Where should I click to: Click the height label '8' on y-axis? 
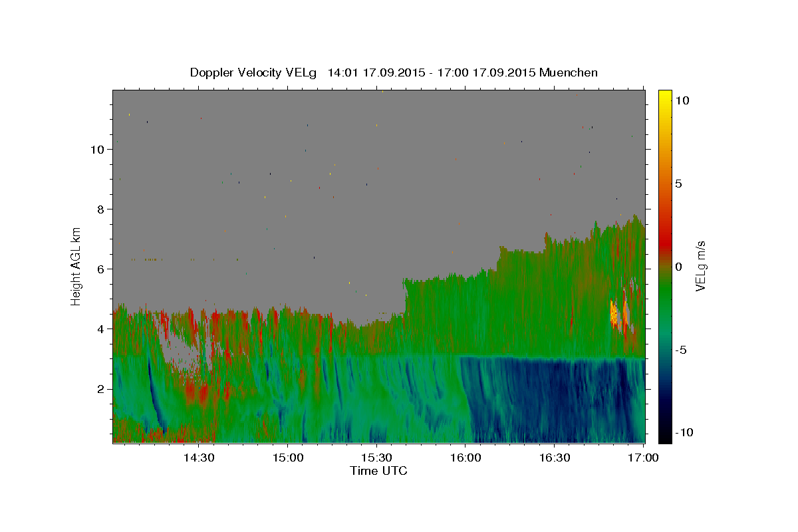coord(101,209)
